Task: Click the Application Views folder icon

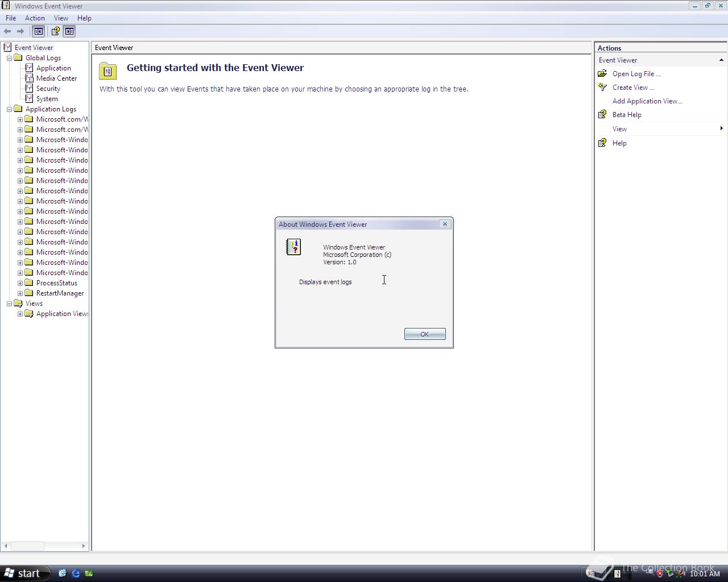Action: (29, 314)
